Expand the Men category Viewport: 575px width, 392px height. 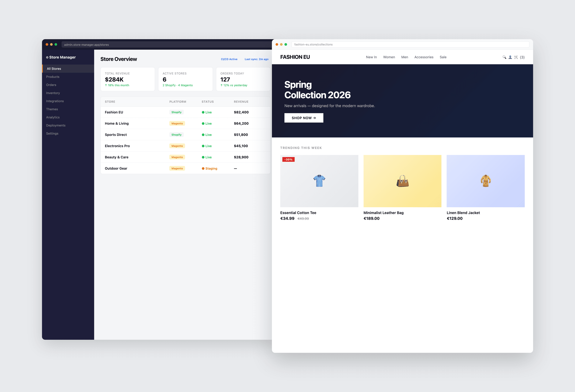pyautogui.click(x=405, y=57)
